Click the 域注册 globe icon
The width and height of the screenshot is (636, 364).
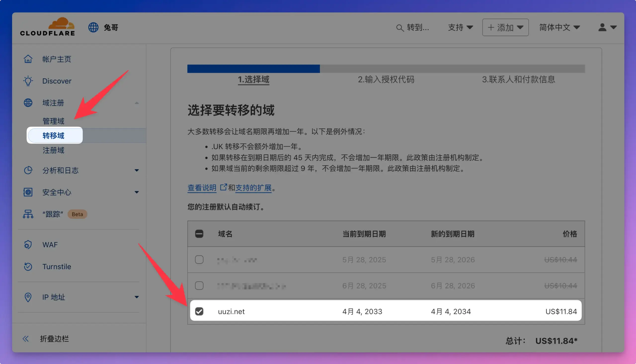28,103
